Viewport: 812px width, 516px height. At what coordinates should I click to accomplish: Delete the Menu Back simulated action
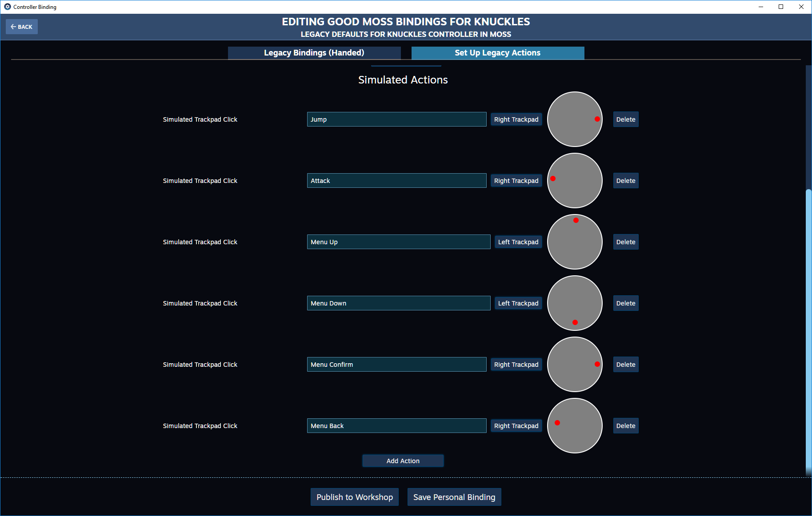pyautogui.click(x=626, y=426)
